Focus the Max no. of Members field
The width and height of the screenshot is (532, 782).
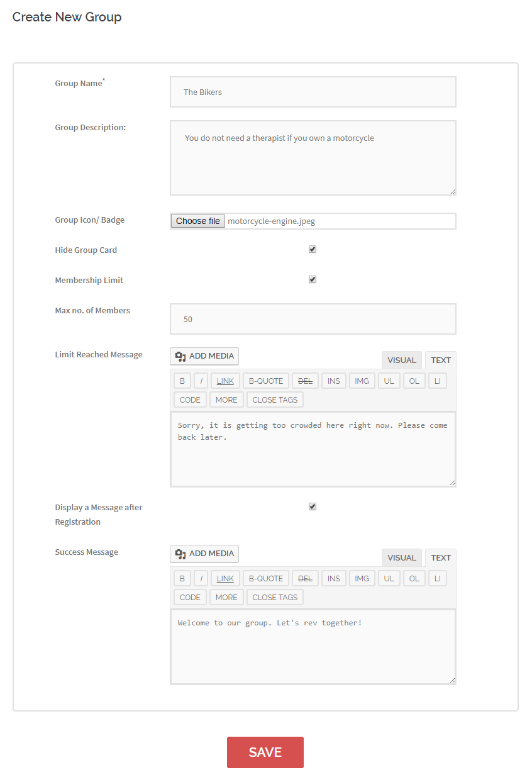pos(313,319)
